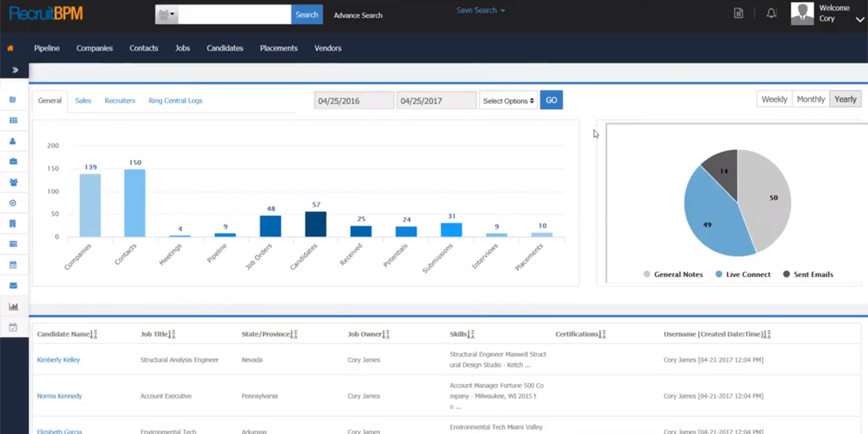Open the Candidates menu item

point(224,48)
